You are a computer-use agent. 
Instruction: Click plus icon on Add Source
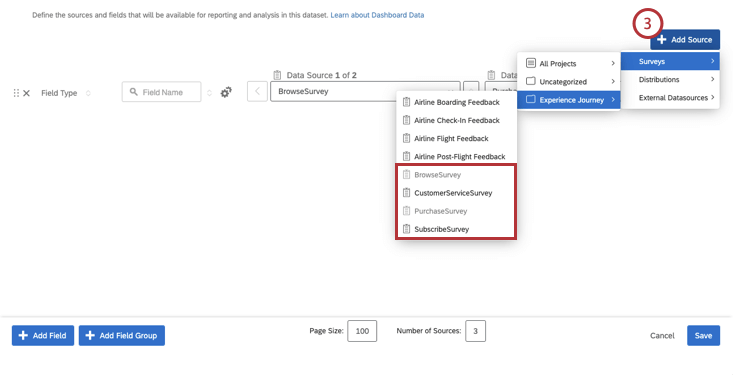(661, 40)
